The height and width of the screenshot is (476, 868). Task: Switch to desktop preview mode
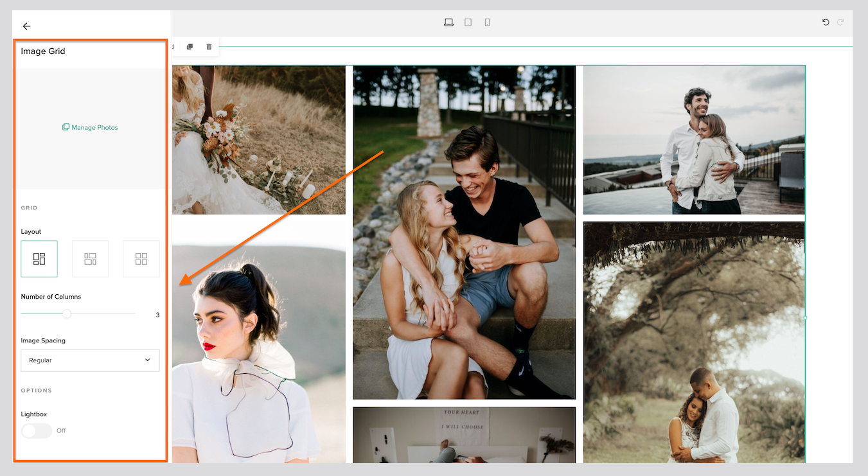[x=448, y=22]
